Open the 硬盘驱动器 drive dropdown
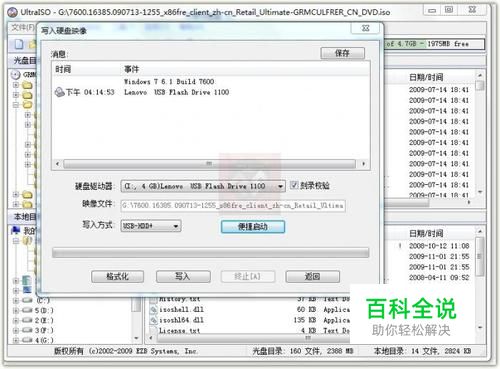The height and width of the screenshot is (369, 500). tap(281, 186)
